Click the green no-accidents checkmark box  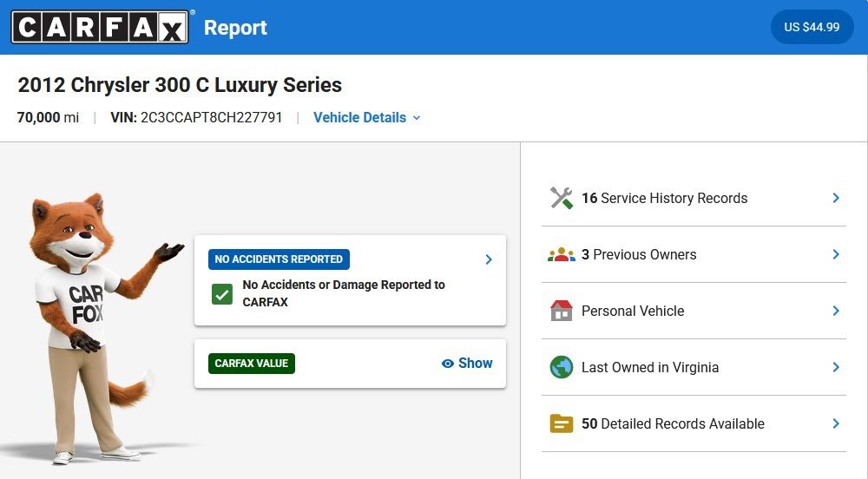222,293
